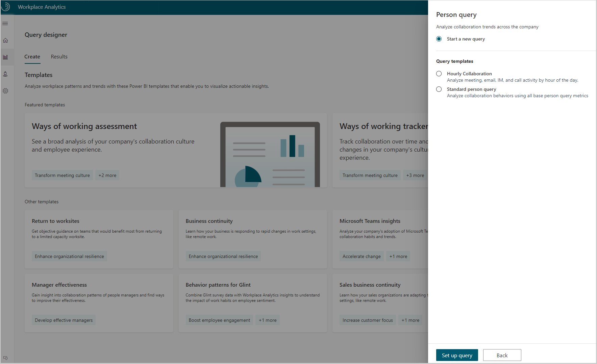Click the Back button
This screenshot has width=597, height=364.
point(502,355)
